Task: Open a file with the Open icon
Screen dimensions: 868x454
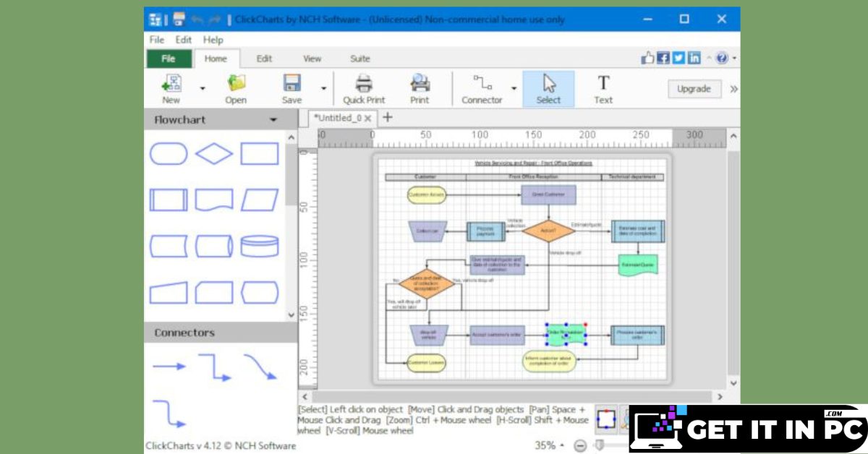Action: coord(236,89)
